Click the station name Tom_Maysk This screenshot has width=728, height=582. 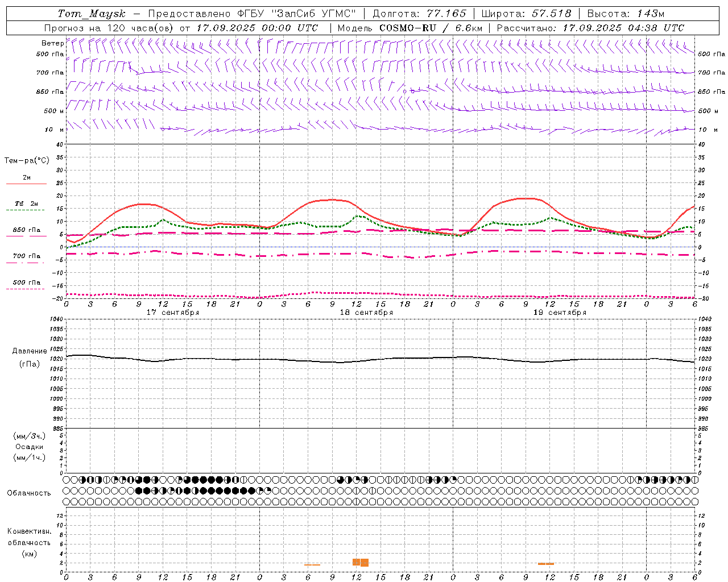[92, 14]
